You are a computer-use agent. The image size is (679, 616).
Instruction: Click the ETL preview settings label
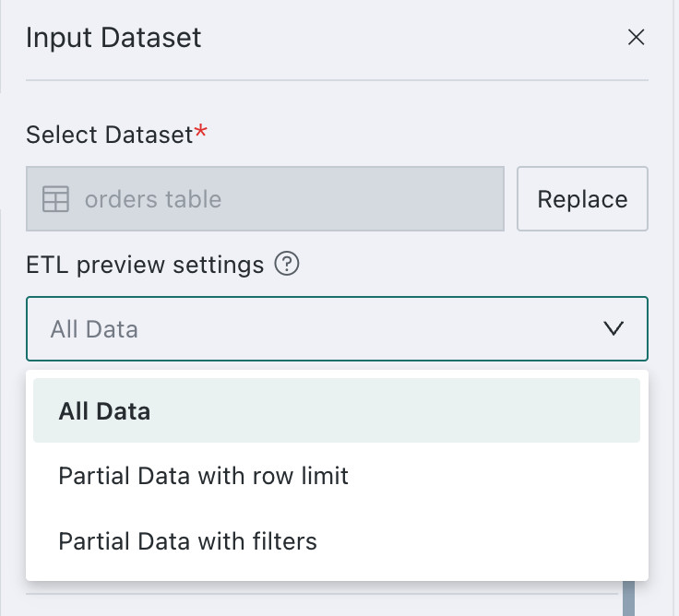click(x=145, y=265)
